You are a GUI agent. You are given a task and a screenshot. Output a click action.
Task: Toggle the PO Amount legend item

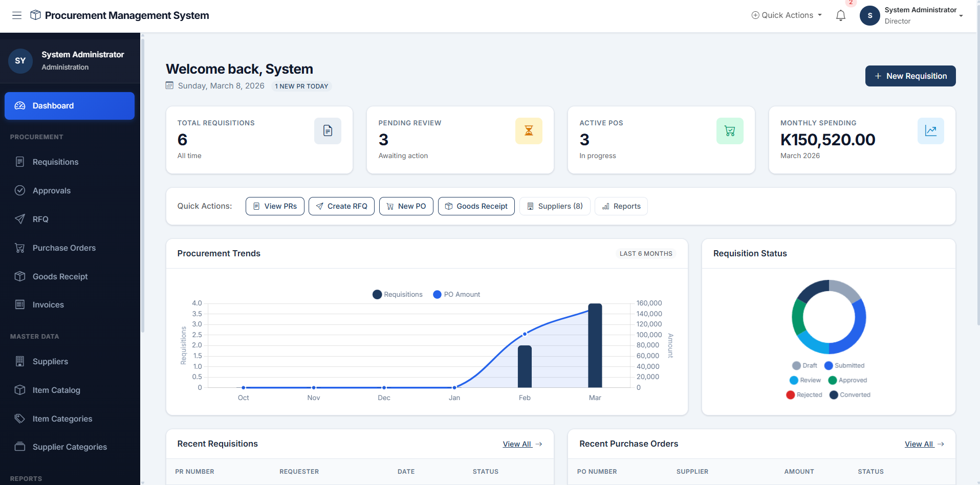[456, 294]
